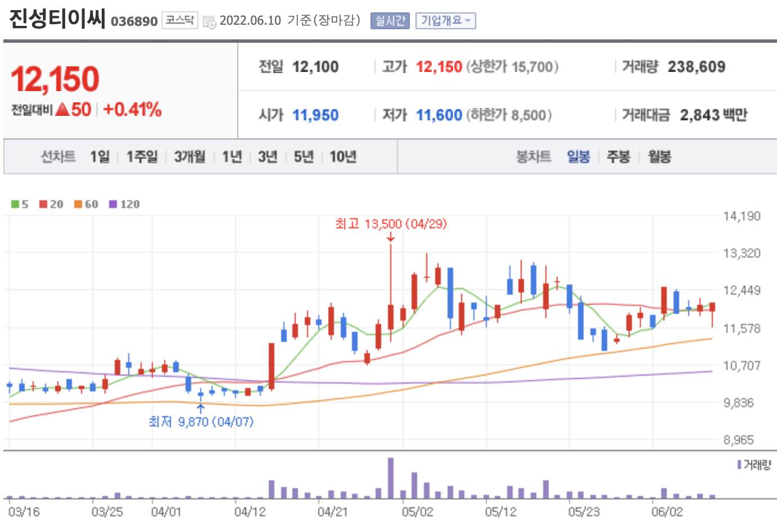Open the 기업개요 dropdown
The image size is (777, 532).
(446, 21)
